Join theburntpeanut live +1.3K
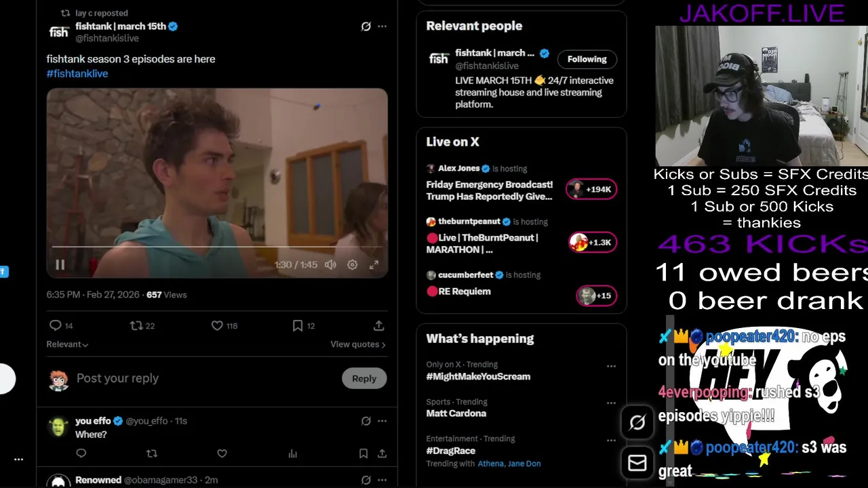Screen dimensions: 868x488 [x=593, y=242]
